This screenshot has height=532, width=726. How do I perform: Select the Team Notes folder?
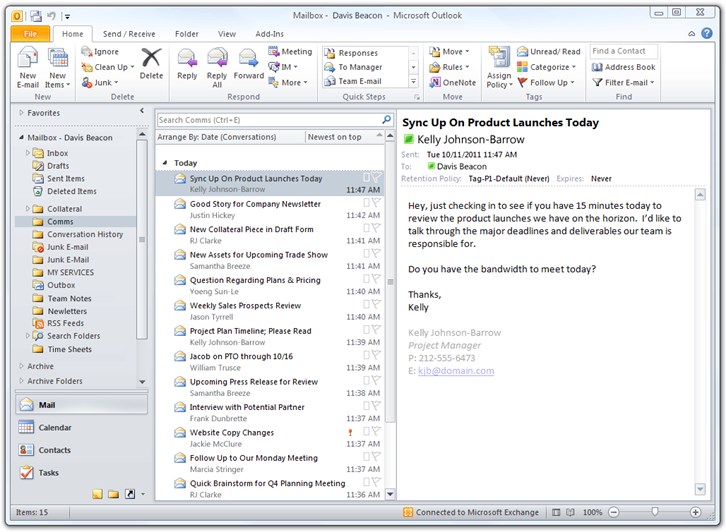pos(69,298)
